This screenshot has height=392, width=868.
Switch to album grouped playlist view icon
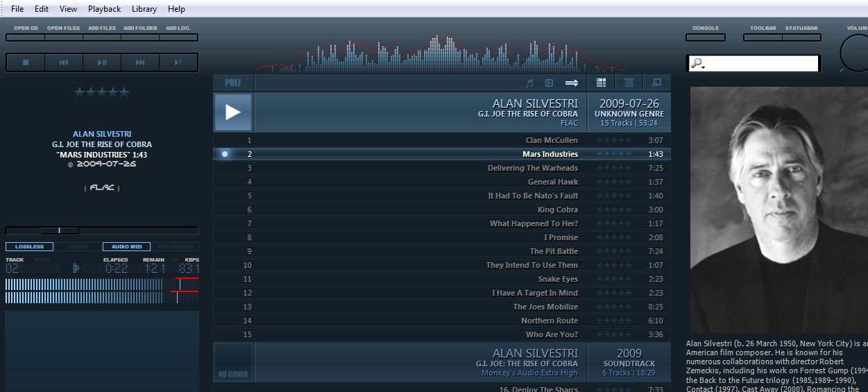[x=601, y=83]
